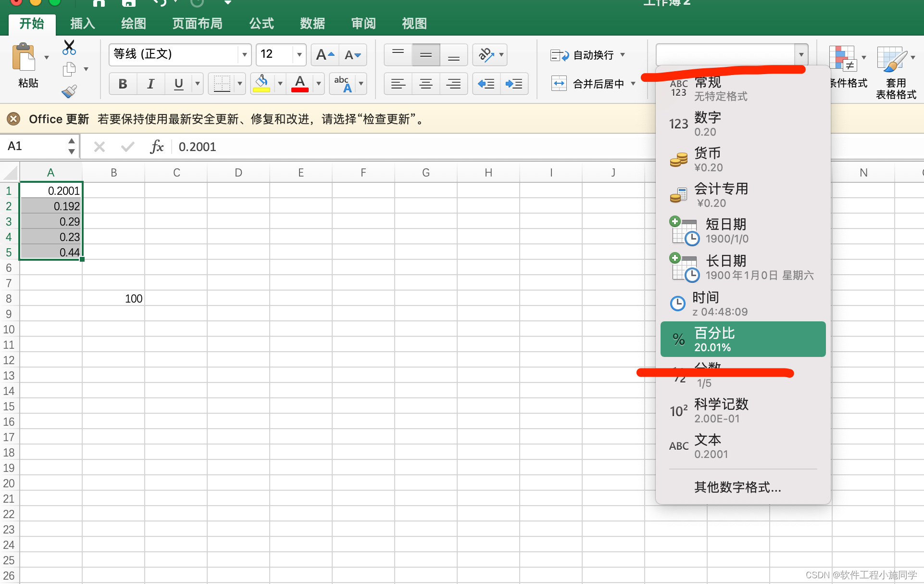Click the insert function fx icon

coord(157,147)
